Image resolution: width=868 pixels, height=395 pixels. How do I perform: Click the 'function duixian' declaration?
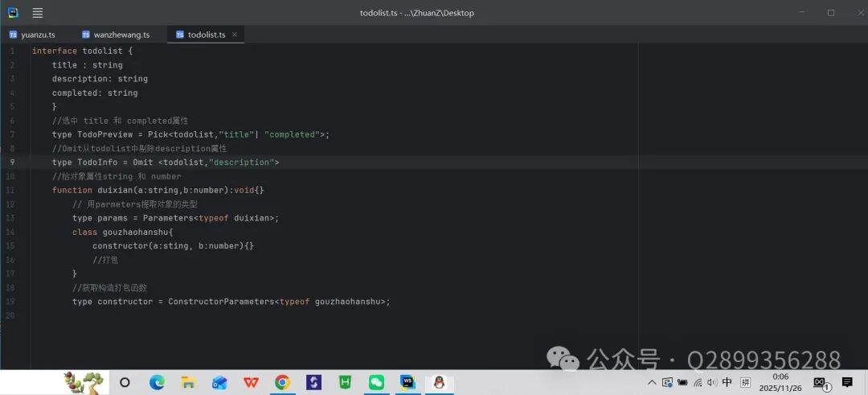coord(158,190)
